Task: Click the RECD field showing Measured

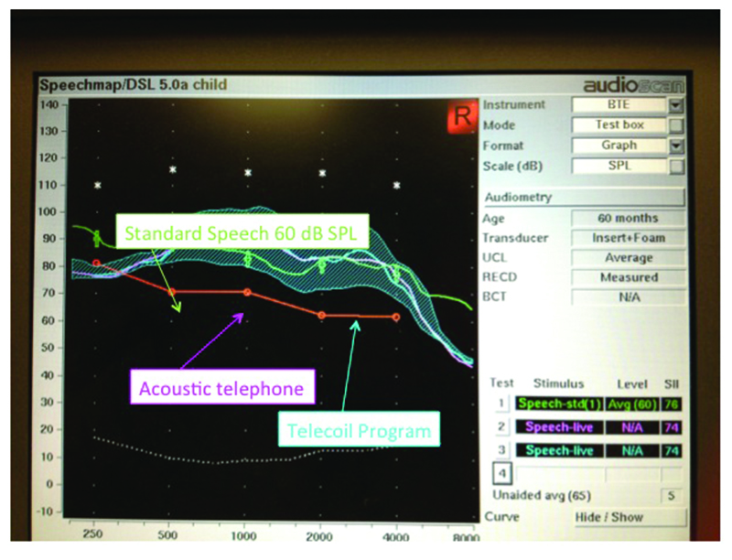Action: click(628, 277)
